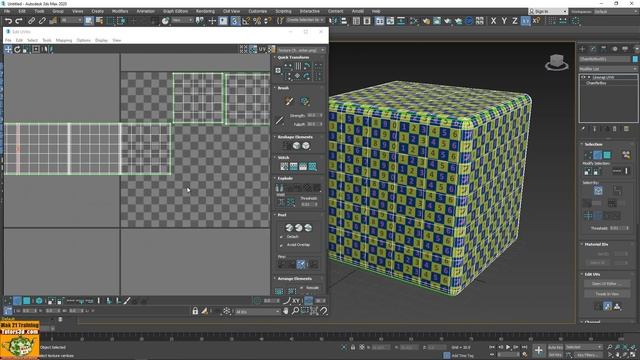Click the highlighted Pin tool icon
Screen dimensions: 640x360
(x=301, y=264)
